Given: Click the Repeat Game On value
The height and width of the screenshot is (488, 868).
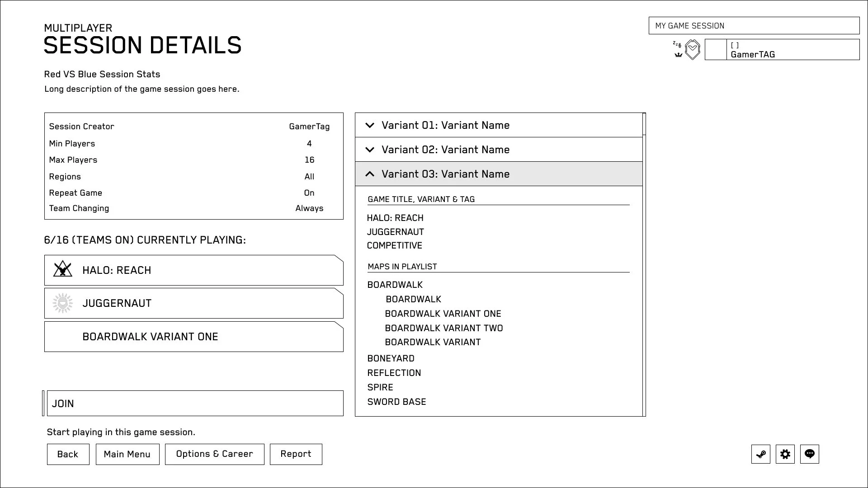Looking at the screenshot, I should [x=309, y=193].
